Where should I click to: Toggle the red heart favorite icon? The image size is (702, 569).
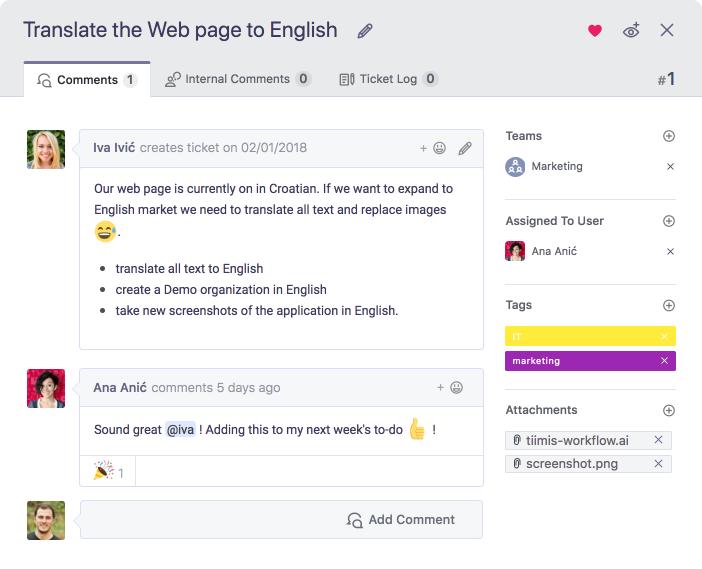(595, 30)
